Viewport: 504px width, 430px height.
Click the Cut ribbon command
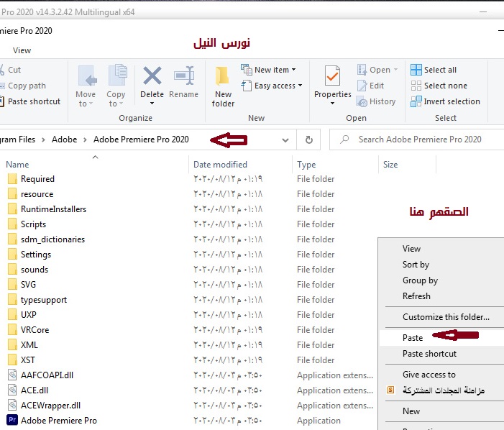[x=11, y=70]
